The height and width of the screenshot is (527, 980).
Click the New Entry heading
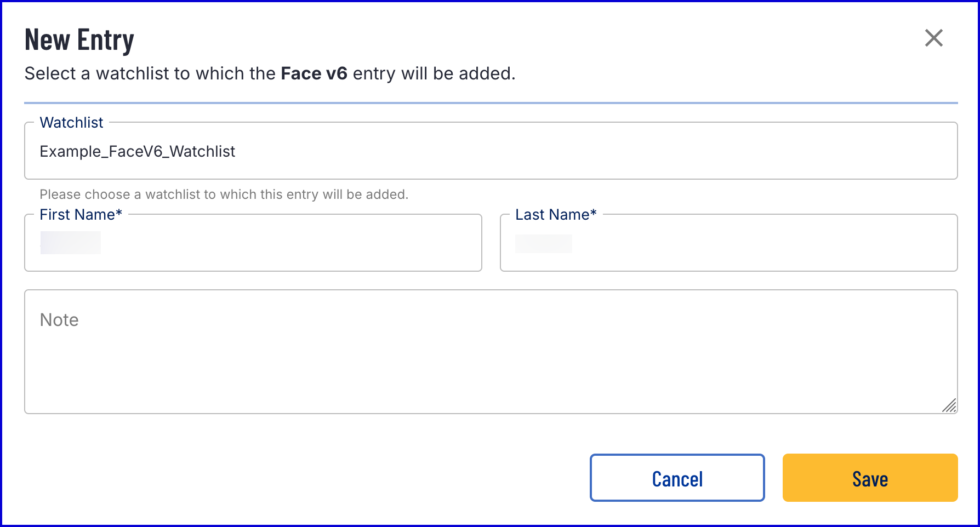(79, 40)
